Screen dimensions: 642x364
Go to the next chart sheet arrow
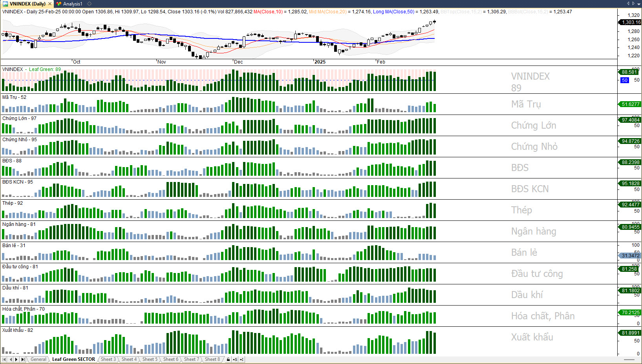click(16, 359)
